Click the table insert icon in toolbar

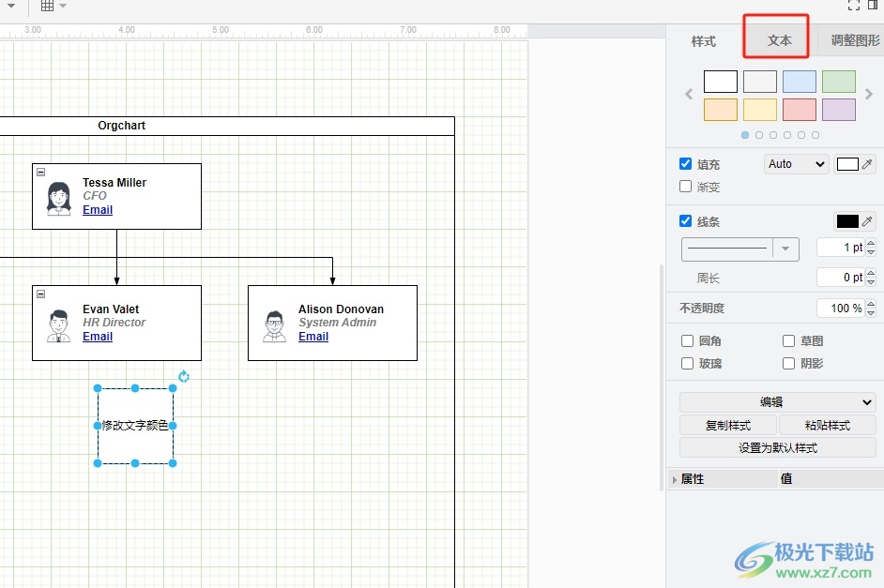[x=48, y=6]
